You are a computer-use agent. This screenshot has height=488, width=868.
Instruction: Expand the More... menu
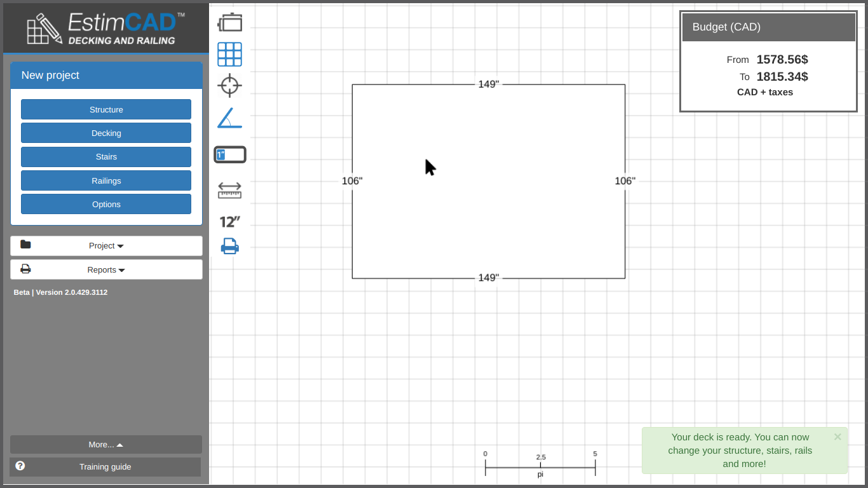click(x=106, y=445)
